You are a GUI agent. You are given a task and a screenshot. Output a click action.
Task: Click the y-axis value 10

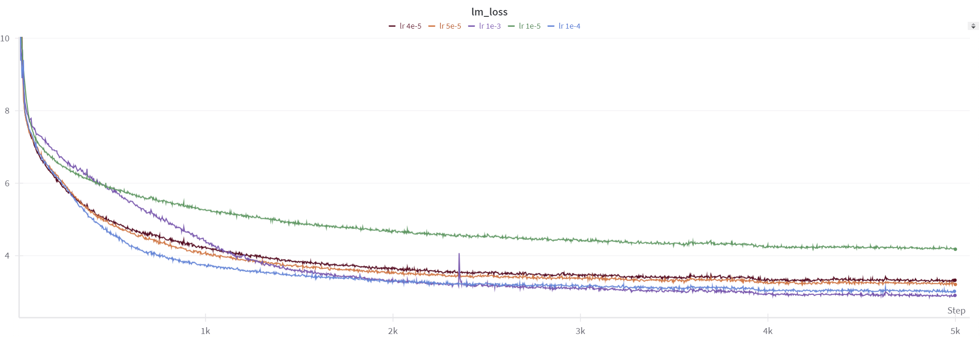(5, 39)
